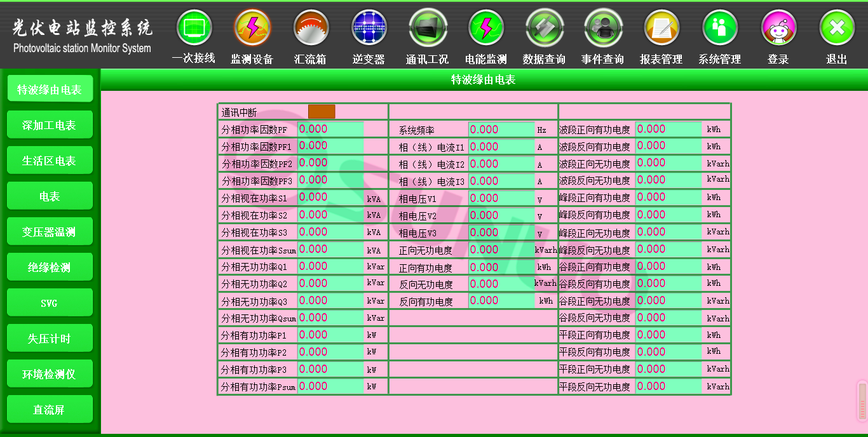
Task: Select 深加工电表 in the sidebar
Action: click(50, 125)
